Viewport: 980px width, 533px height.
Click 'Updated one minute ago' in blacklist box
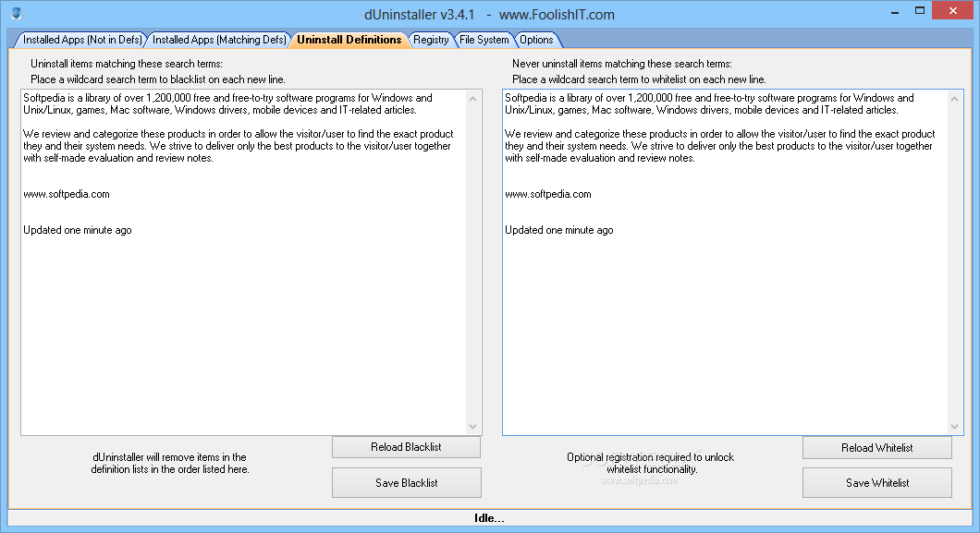78,230
